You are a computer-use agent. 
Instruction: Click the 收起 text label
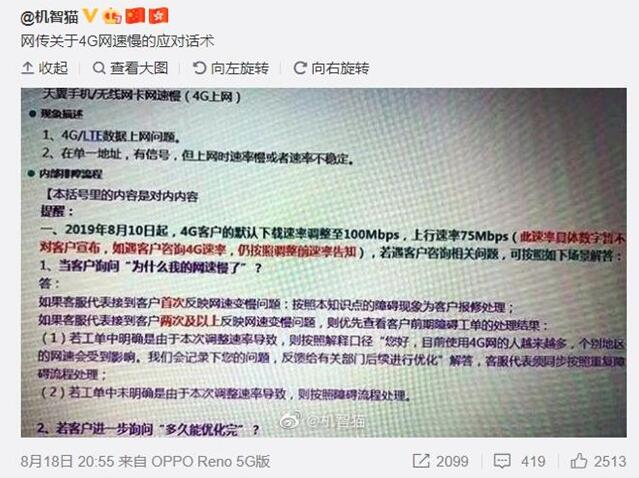(x=53, y=68)
